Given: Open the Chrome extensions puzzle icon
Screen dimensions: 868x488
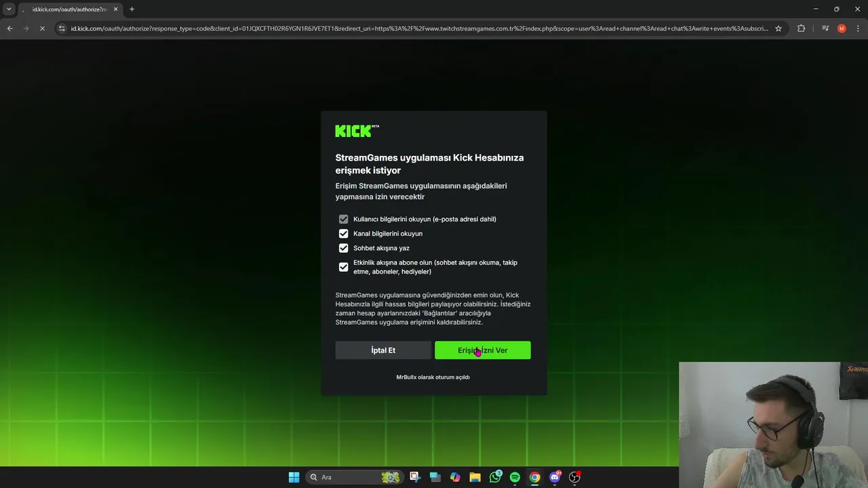Looking at the screenshot, I should (802, 28).
